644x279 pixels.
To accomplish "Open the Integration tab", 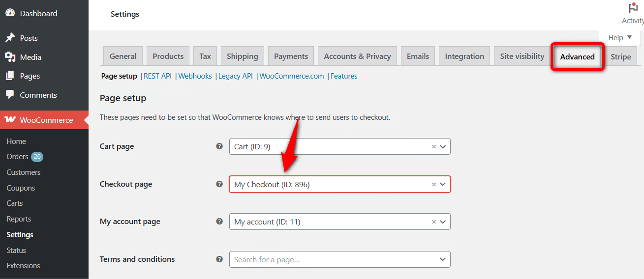I will [x=464, y=56].
